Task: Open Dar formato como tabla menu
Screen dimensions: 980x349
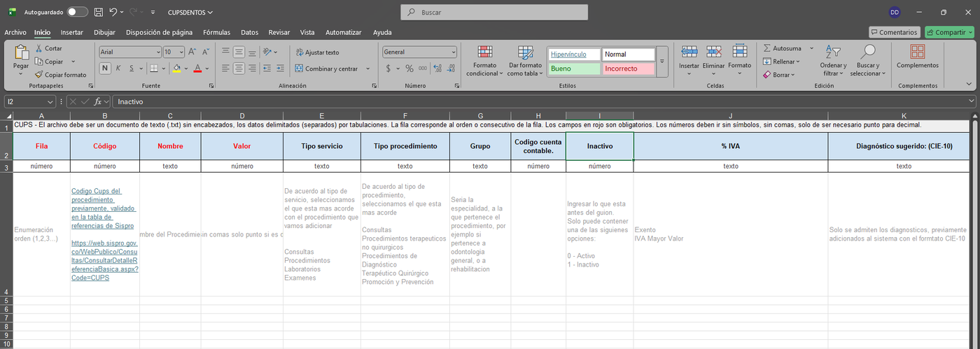Action: coord(525,61)
